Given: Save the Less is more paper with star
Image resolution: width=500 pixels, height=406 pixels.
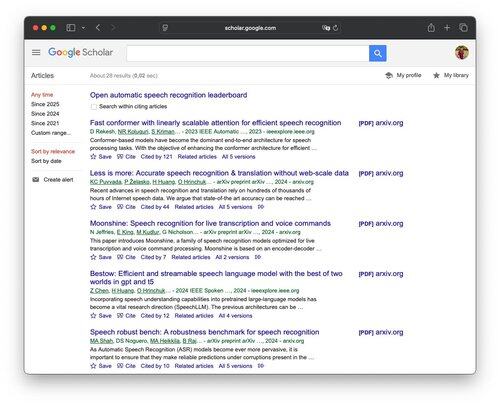Looking at the screenshot, I should [101, 207].
